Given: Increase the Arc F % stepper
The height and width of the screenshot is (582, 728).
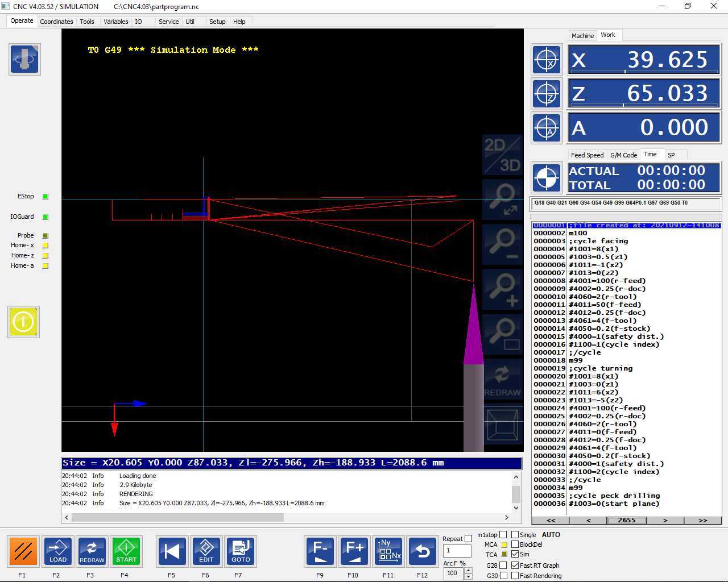Looking at the screenshot, I should click(x=469, y=570).
